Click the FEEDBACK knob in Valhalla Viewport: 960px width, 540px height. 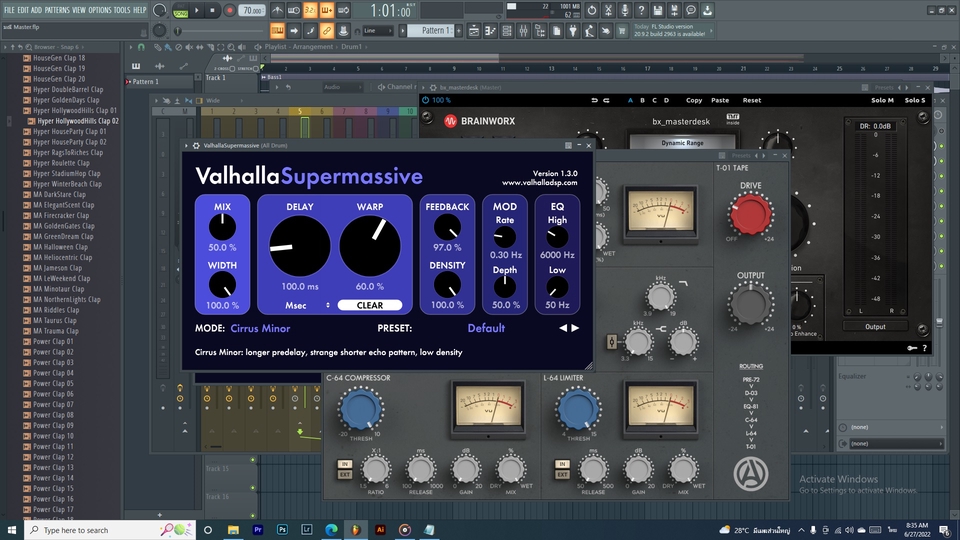pyautogui.click(x=447, y=227)
